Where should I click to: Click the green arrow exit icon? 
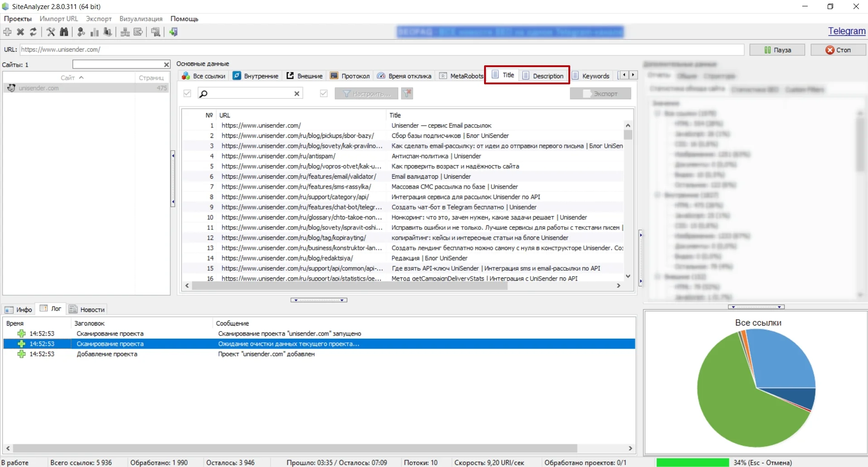click(x=174, y=32)
